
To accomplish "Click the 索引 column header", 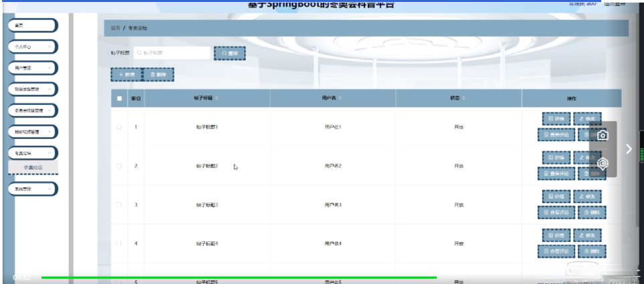I will pos(136,98).
